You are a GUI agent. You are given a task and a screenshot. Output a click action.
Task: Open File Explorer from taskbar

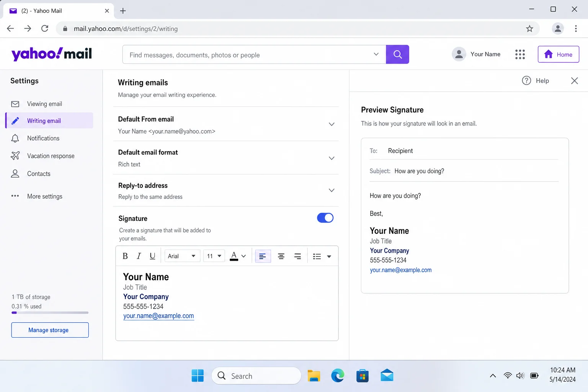314,376
